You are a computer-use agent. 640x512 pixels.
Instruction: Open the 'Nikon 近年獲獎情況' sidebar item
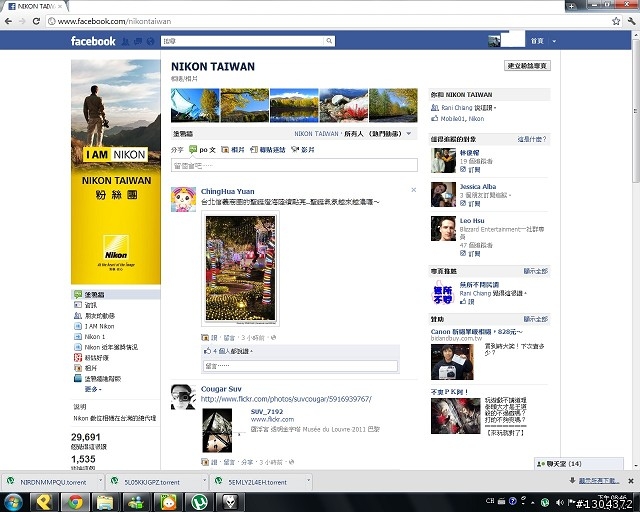(111, 347)
